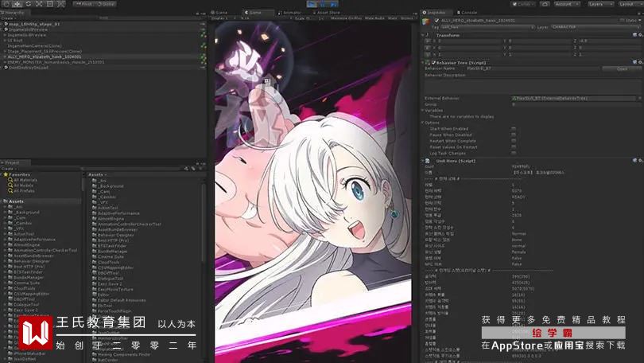
Task: Click the GameObject cube icon in the Inspector
Action: click(426, 21)
